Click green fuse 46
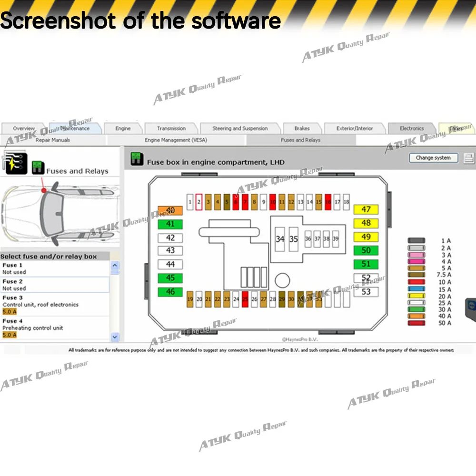Image resolution: width=476 pixels, height=476 pixels. point(170,292)
